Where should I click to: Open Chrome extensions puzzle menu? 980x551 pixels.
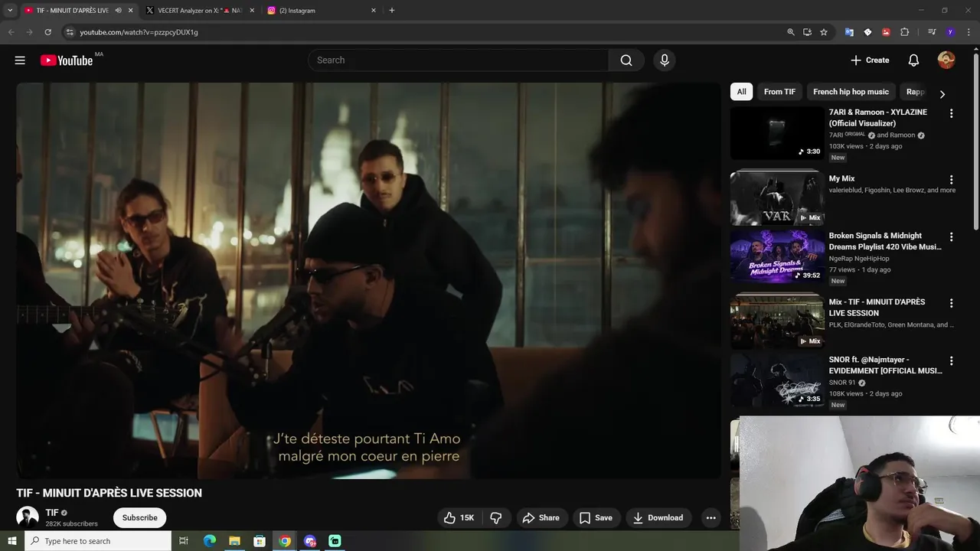tap(904, 32)
